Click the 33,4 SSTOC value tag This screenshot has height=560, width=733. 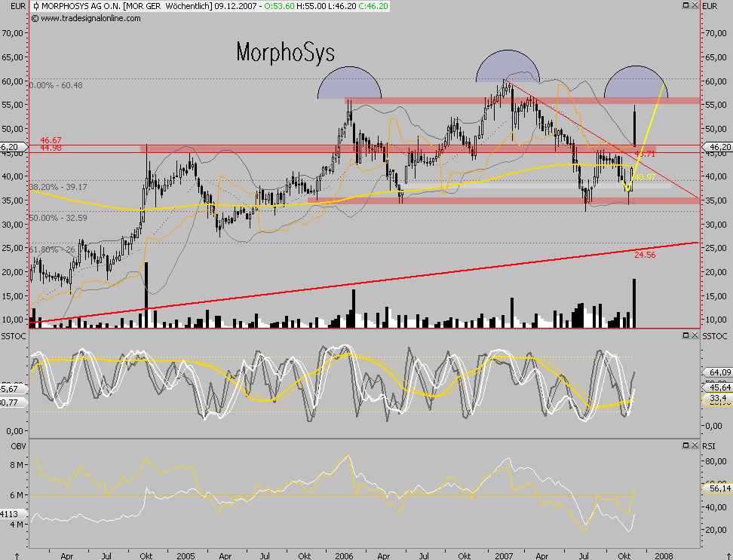[719, 398]
